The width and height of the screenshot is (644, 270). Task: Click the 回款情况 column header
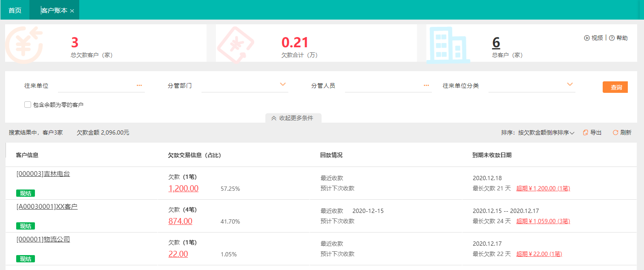tap(331, 155)
